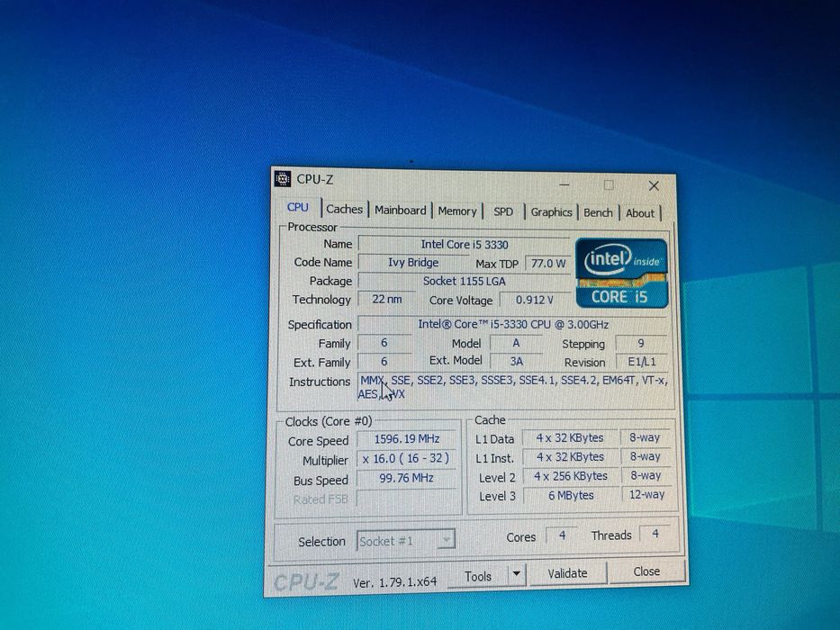This screenshot has width=840, height=630.
Task: Go to the SPD tab
Action: [x=503, y=211]
